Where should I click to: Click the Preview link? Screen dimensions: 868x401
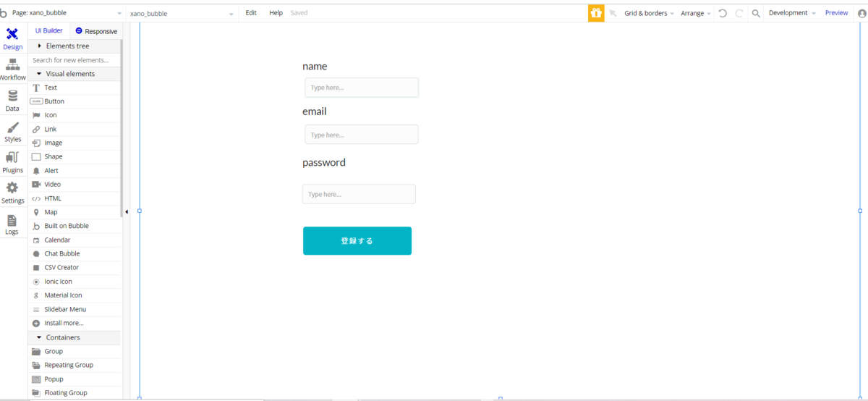837,13
